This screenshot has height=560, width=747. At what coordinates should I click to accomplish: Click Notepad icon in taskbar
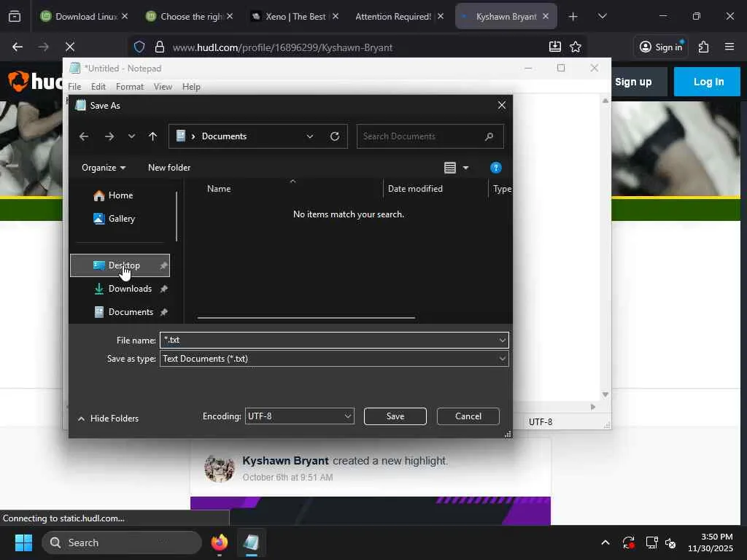pos(251,542)
